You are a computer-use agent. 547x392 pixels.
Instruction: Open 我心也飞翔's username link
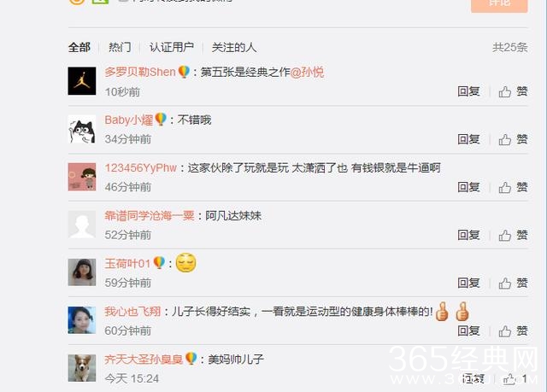click(x=132, y=312)
